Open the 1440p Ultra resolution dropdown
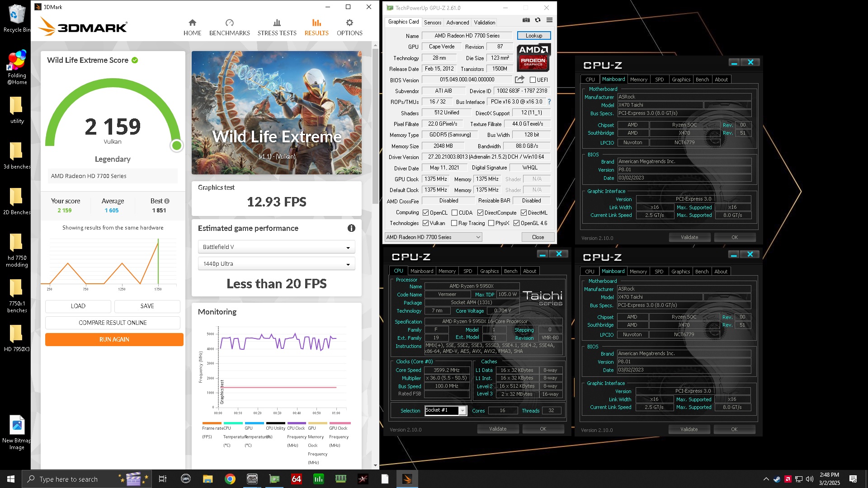 pyautogui.click(x=276, y=264)
